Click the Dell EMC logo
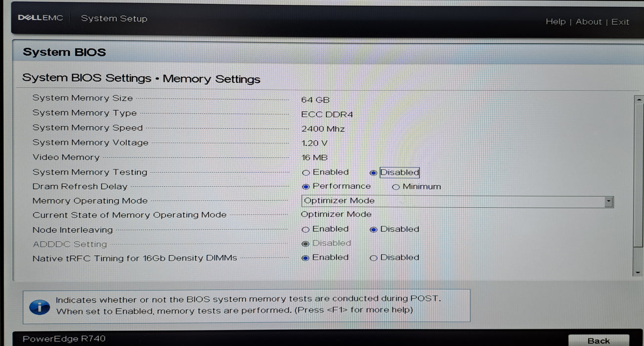The height and width of the screenshot is (346, 644). pos(41,18)
